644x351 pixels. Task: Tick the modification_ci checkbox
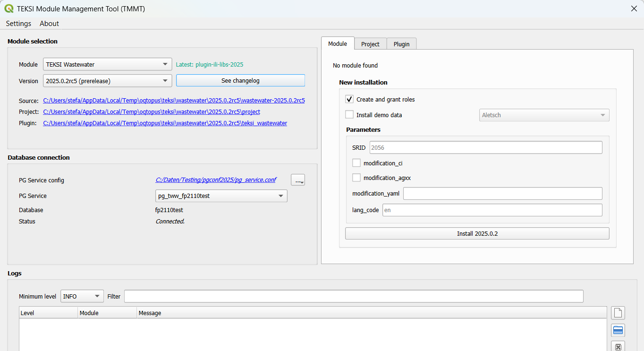click(356, 163)
